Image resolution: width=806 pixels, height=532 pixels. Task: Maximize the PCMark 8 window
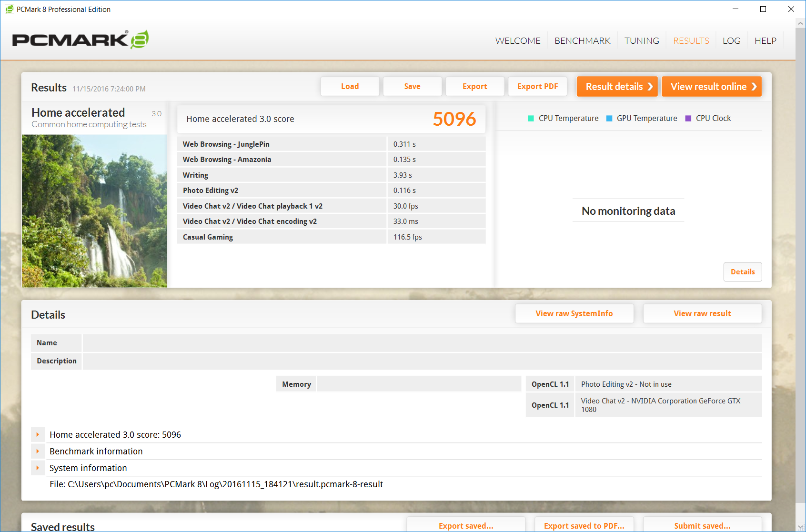tap(763, 9)
